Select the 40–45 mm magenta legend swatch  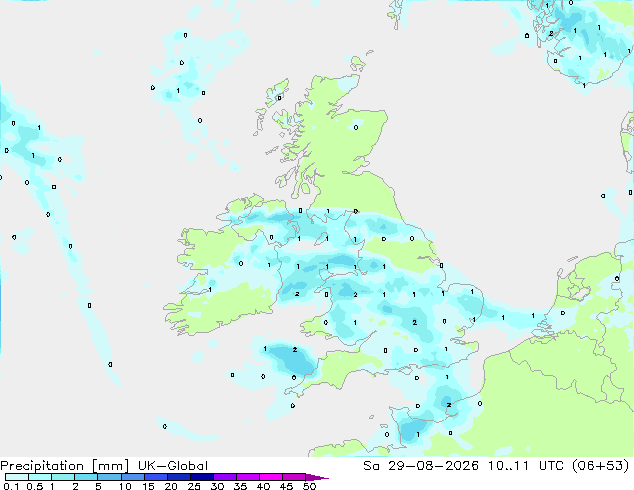click(x=271, y=477)
